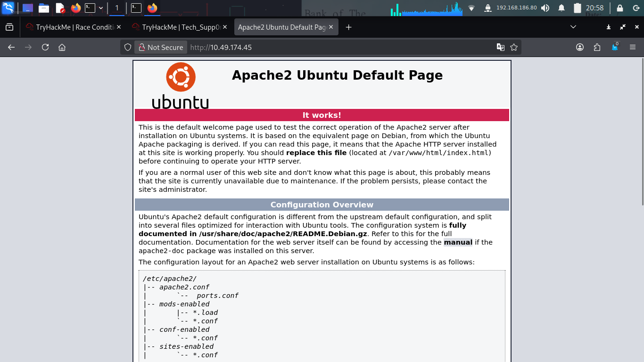This screenshot has height=362, width=644.
Task: Click the Not Secure site info button
Action: (x=161, y=47)
